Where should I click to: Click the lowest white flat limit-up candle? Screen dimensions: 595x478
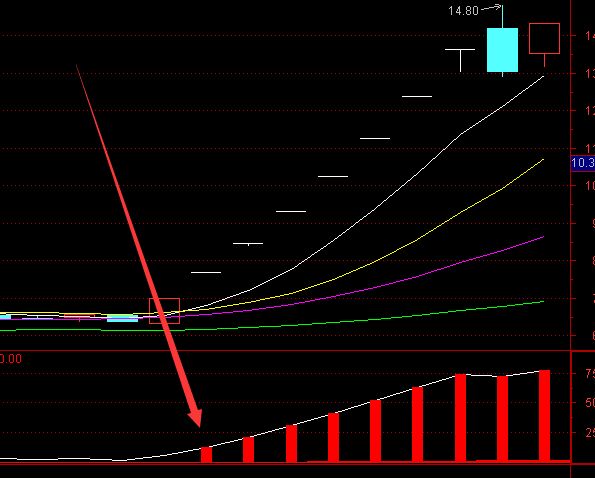206,272
